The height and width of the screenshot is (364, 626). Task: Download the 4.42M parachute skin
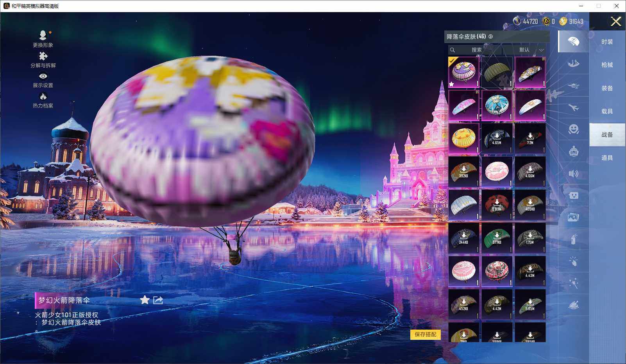point(497,304)
